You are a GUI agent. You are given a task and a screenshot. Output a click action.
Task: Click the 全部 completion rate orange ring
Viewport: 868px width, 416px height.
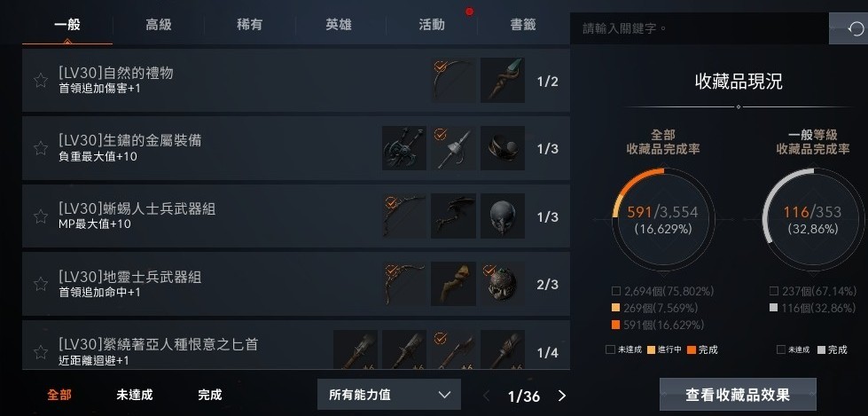pyautogui.click(x=662, y=220)
